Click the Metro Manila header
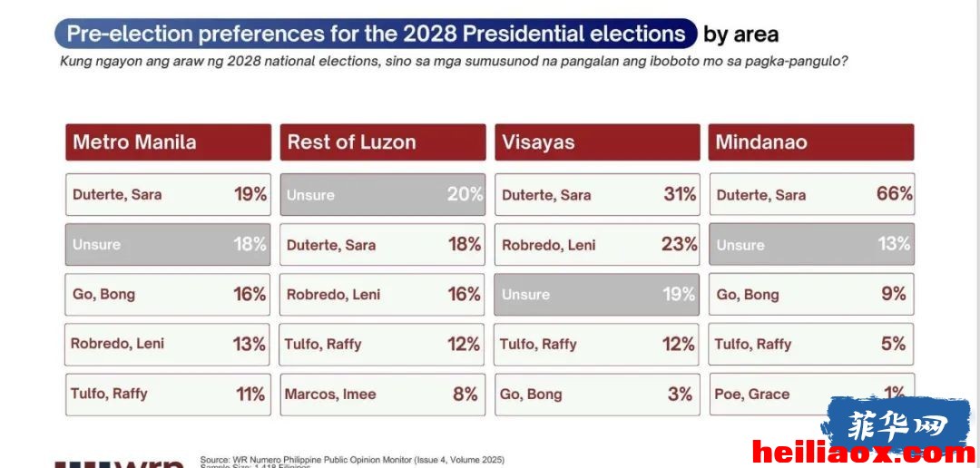Image resolution: width=980 pixels, height=468 pixels. [168, 141]
